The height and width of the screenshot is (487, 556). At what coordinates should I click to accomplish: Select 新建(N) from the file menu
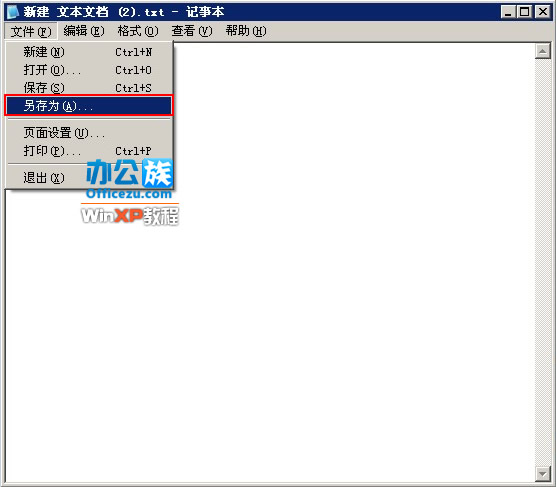pos(89,52)
